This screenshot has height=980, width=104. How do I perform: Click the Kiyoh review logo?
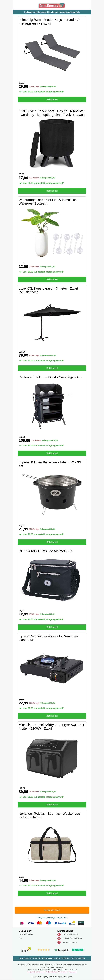[x=26, y=950]
